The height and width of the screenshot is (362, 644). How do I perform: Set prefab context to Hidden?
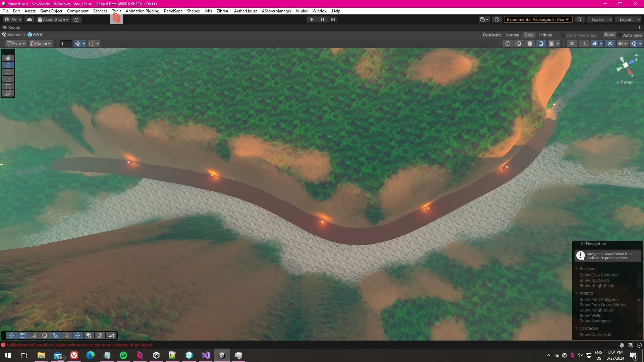(x=545, y=35)
